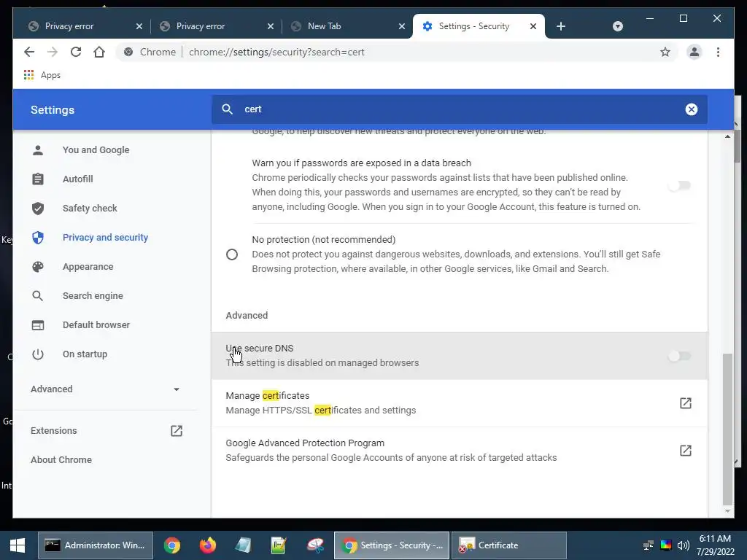Click Settings - Security taskbar button
Image resolution: width=747 pixels, height=560 pixels.
(x=392, y=545)
